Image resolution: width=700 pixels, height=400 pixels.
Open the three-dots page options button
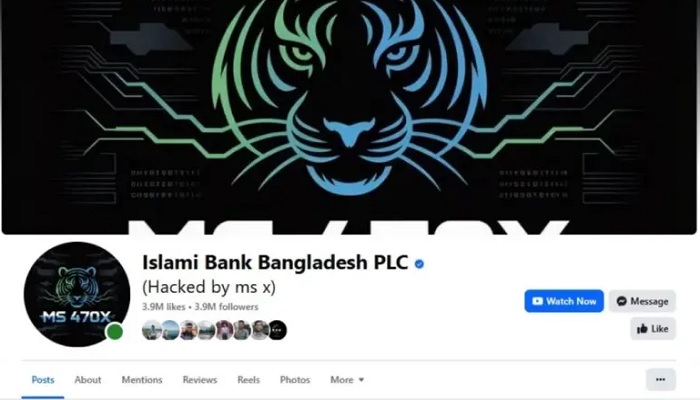[x=661, y=379]
